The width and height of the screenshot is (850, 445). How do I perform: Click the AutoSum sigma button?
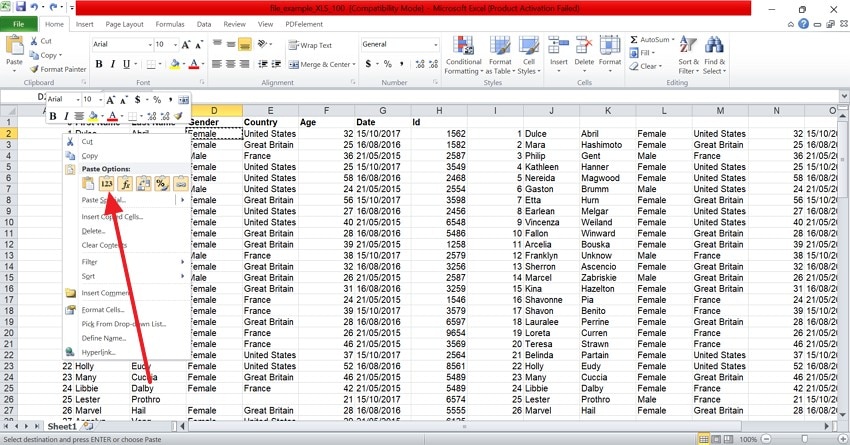click(634, 40)
